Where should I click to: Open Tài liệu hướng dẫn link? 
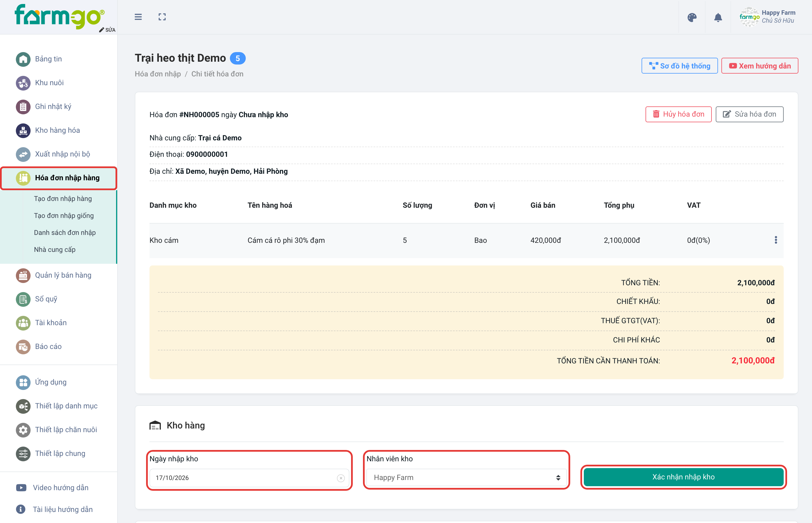(x=63, y=509)
